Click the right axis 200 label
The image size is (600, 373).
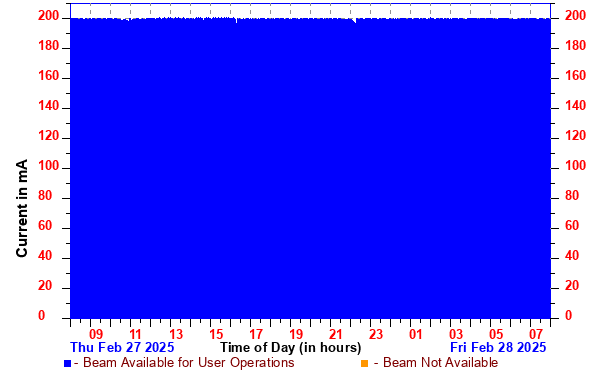[576, 16]
